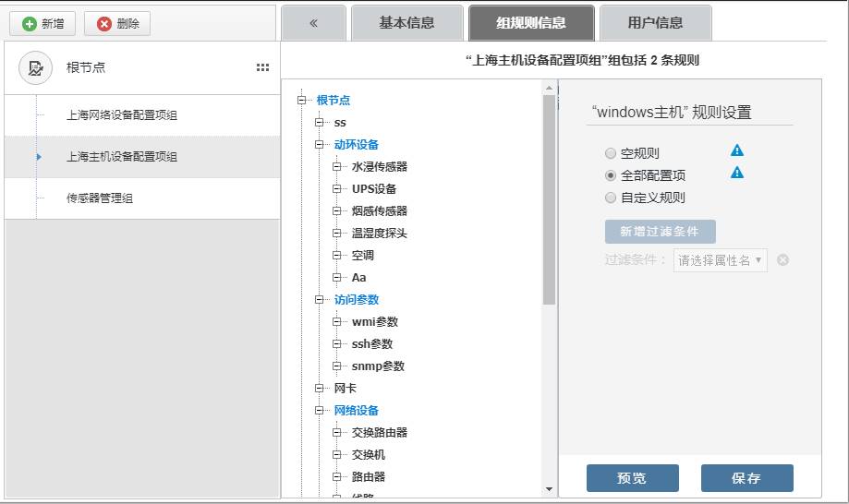Click the green plus 新增 button
The height and width of the screenshot is (504, 849).
point(42,24)
